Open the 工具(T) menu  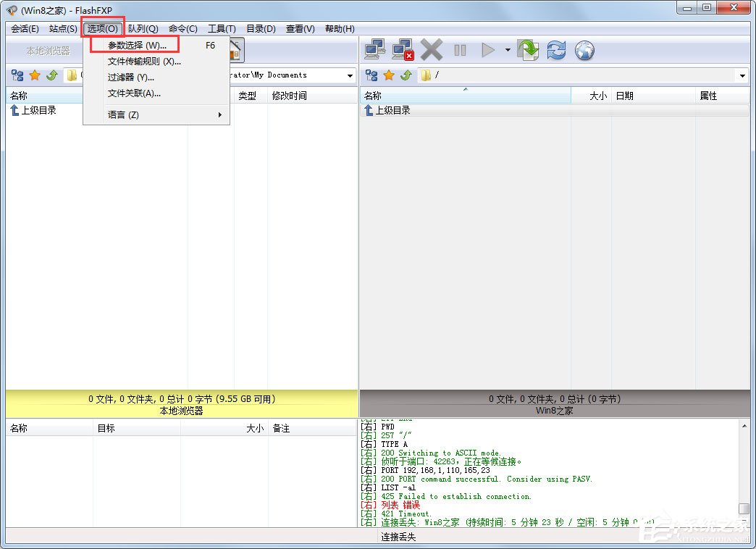click(222, 28)
